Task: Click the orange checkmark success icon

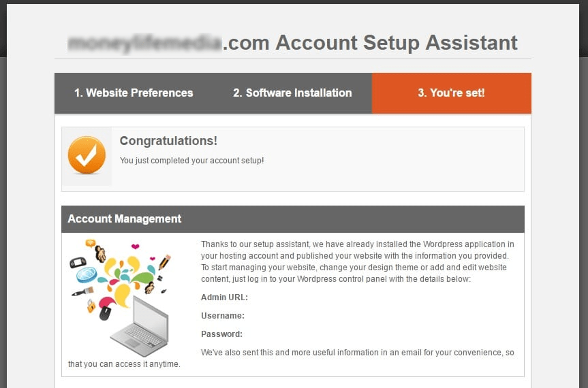Action: point(87,155)
